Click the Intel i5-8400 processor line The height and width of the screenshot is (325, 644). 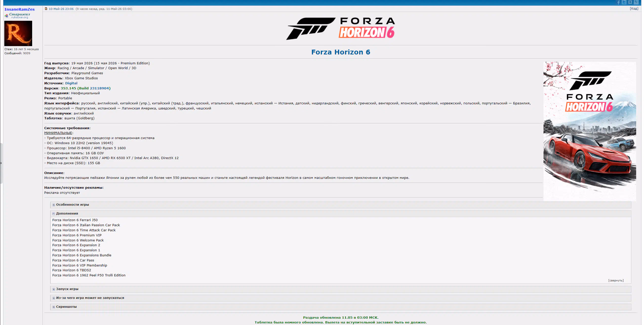tap(85, 148)
